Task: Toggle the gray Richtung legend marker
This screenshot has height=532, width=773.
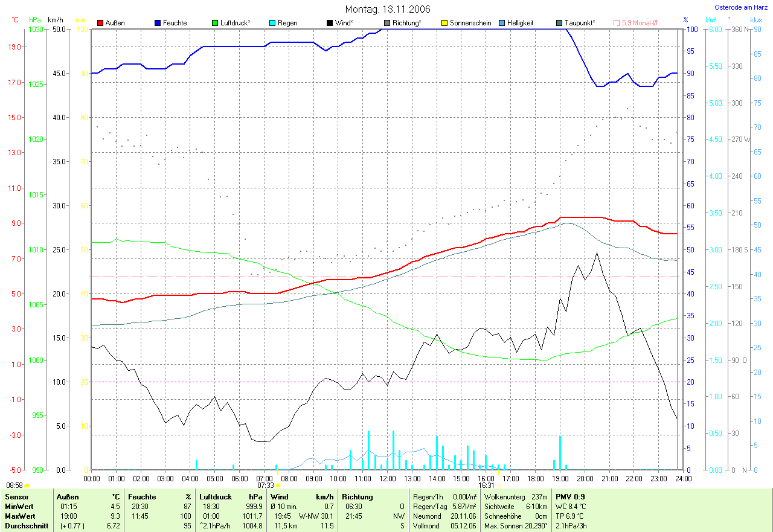Action: (387, 23)
